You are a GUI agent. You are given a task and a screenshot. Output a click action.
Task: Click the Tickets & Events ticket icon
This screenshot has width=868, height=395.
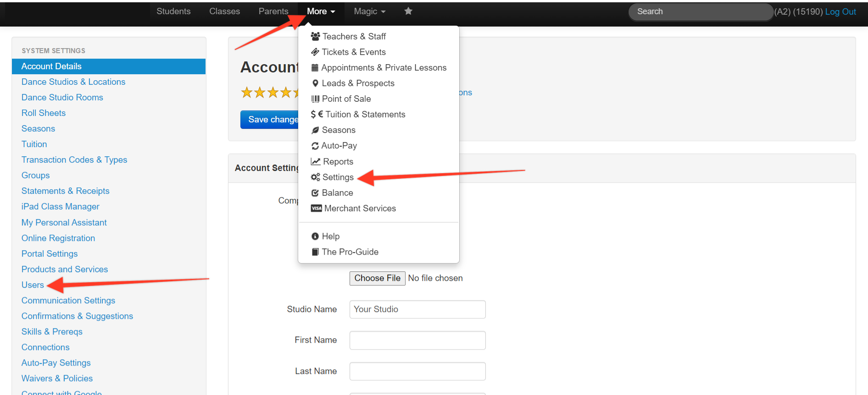click(315, 52)
